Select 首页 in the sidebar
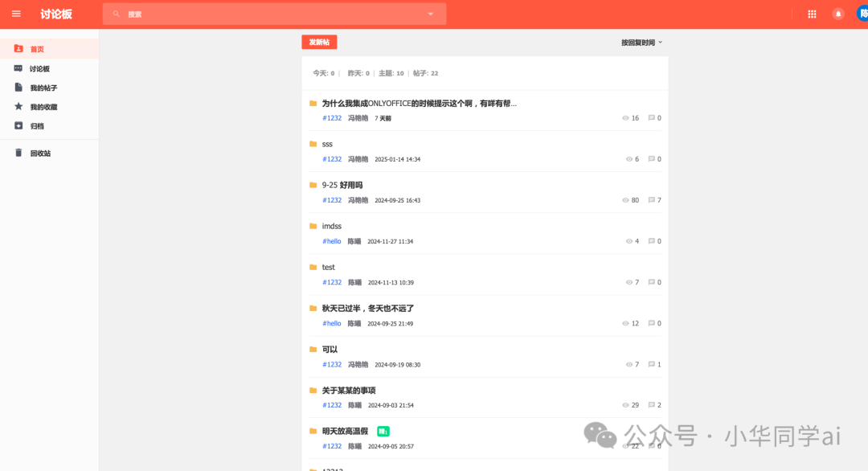The height and width of the screenshot is (471, 868). tap(49, 49)
